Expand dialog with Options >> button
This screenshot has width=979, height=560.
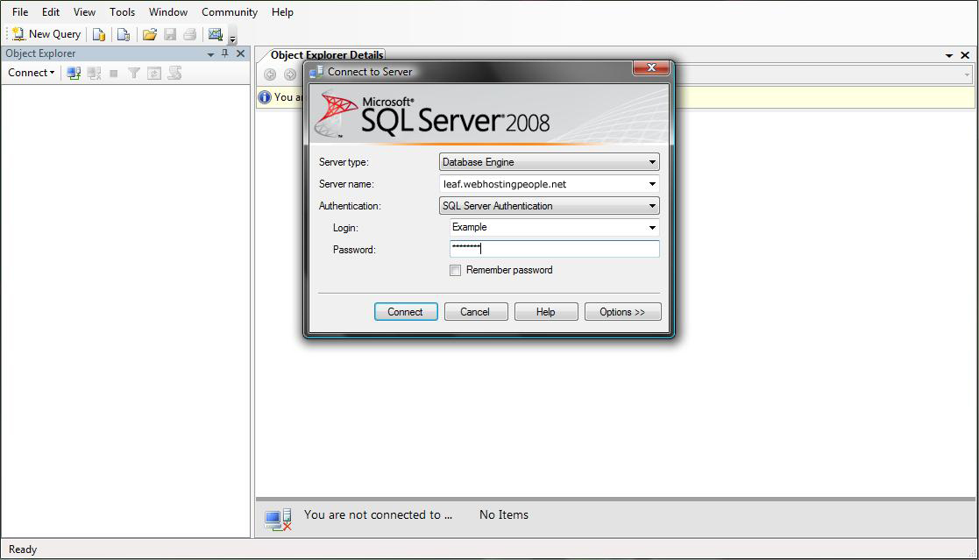pyautogui.click(x=622, y=311)
